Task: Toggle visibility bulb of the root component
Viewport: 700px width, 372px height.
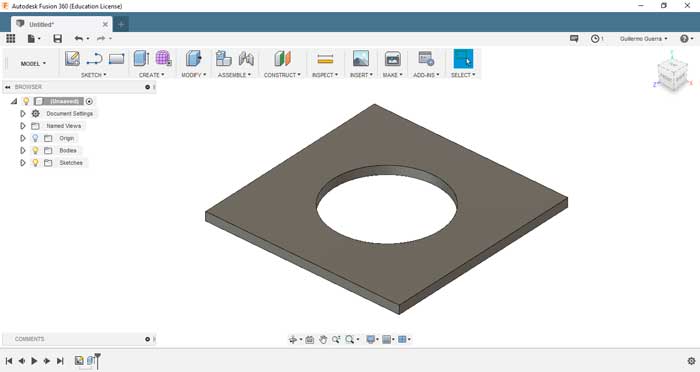Action: pos(26,101)
